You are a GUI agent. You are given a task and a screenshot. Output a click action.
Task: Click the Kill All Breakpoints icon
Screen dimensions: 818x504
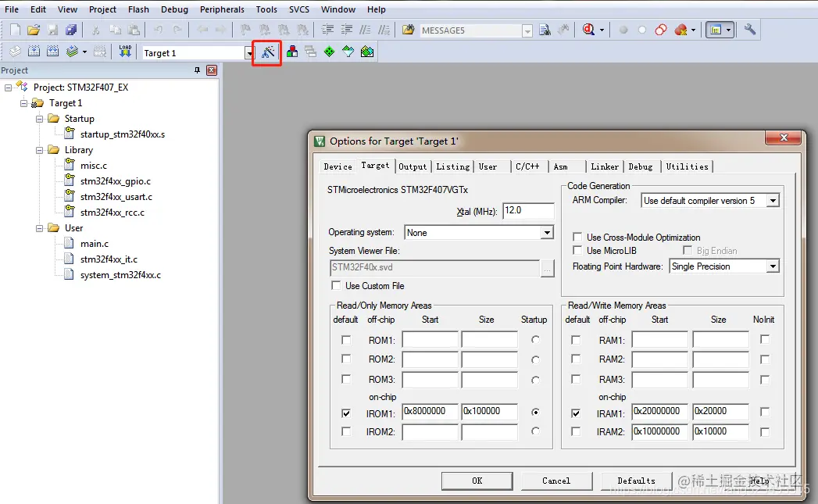click(680, 30)
